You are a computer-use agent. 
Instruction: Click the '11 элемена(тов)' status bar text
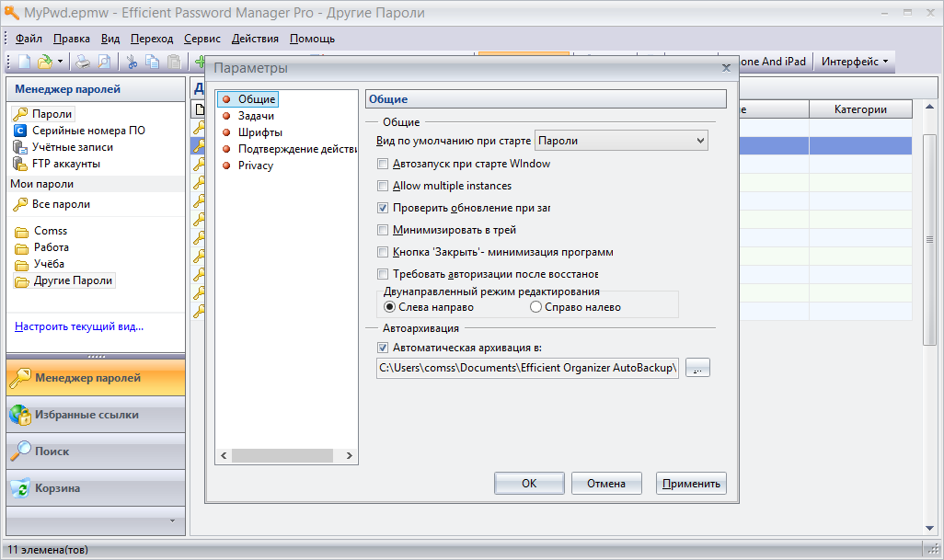point(48,550)
